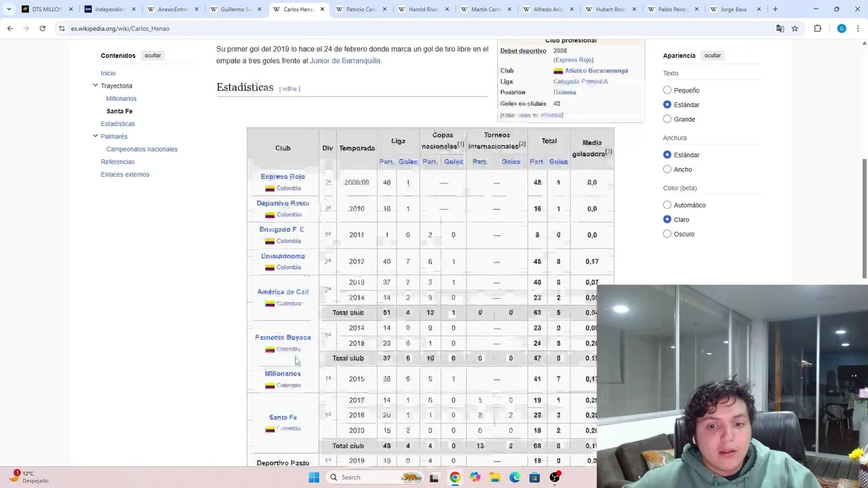Open Windows Start menu

[x=313, y=477]
